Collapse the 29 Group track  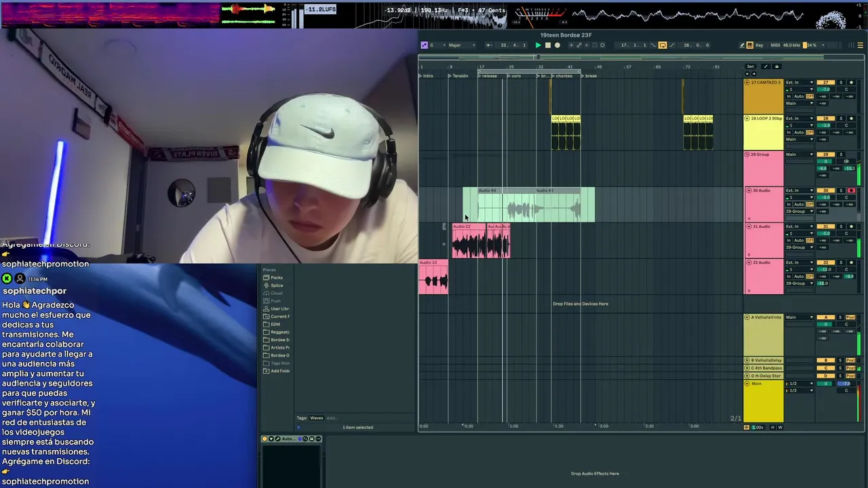click(747, 155)
